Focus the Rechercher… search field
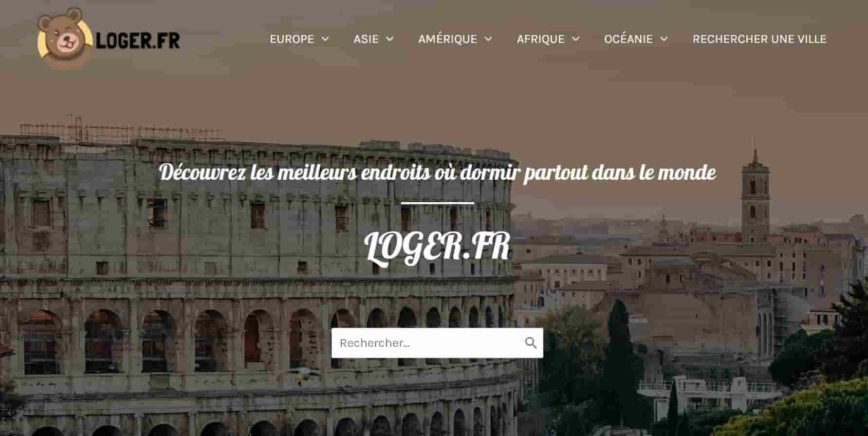The width and height of the screenshot is (868, 436). 437,343
